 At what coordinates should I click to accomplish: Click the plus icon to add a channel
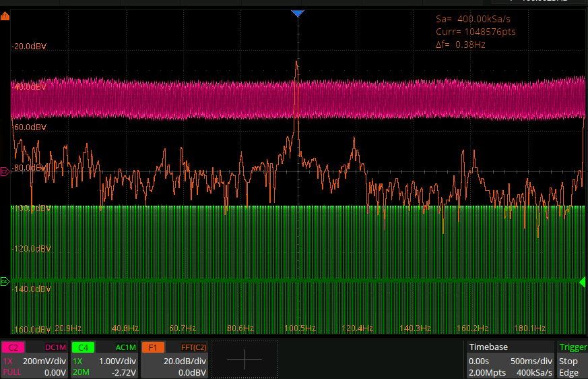[x=244, y=360]
